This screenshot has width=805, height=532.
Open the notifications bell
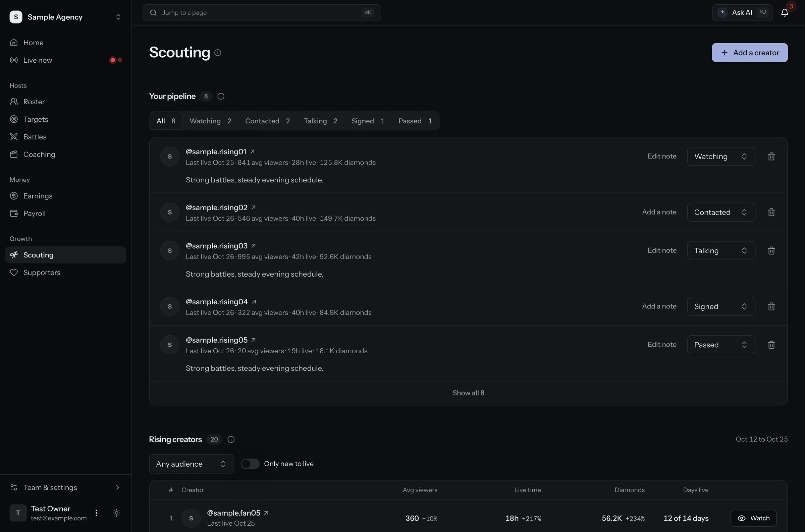click(784, 12)
